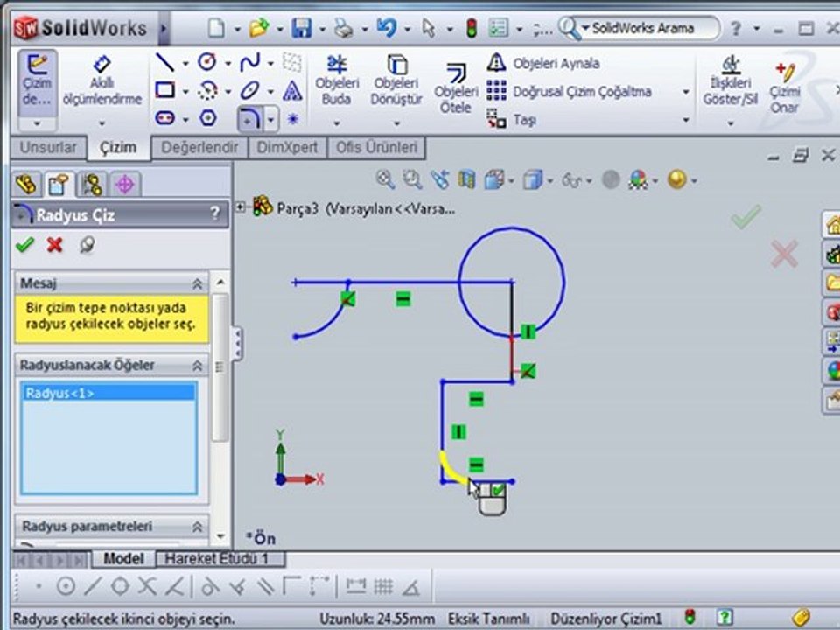
Task: Click the Save icon
Action: [x=302, y=28]
